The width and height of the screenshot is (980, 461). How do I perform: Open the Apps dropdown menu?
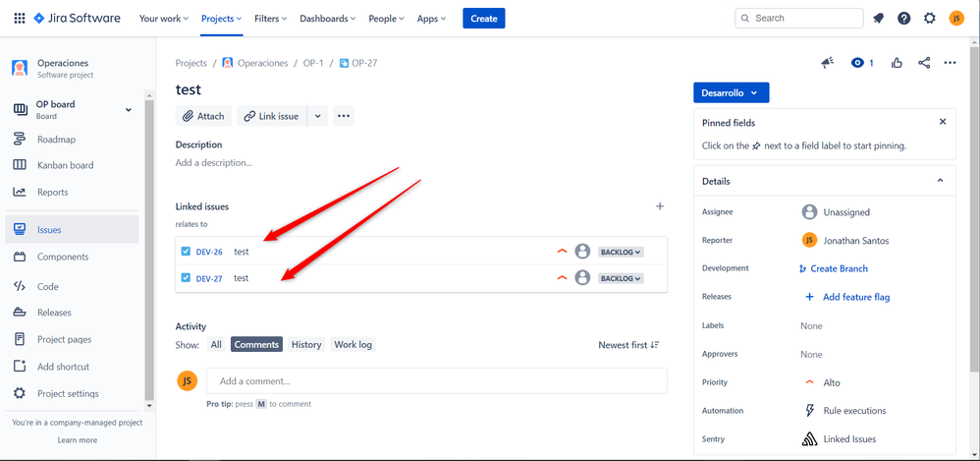coord(431,18)
